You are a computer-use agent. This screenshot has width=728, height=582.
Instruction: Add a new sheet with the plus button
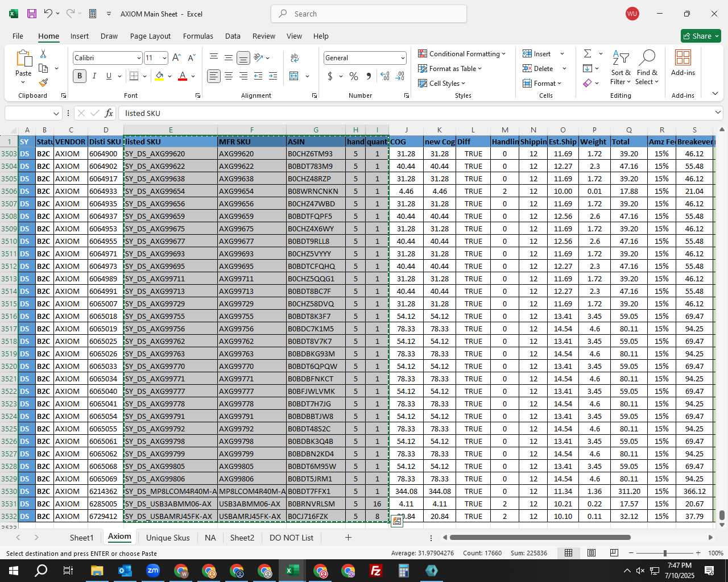pos(348,537)
